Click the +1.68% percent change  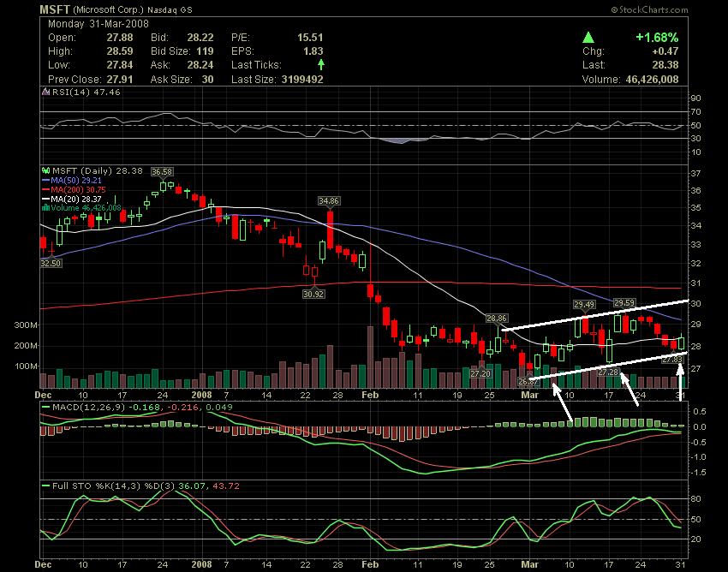point(657,37)
